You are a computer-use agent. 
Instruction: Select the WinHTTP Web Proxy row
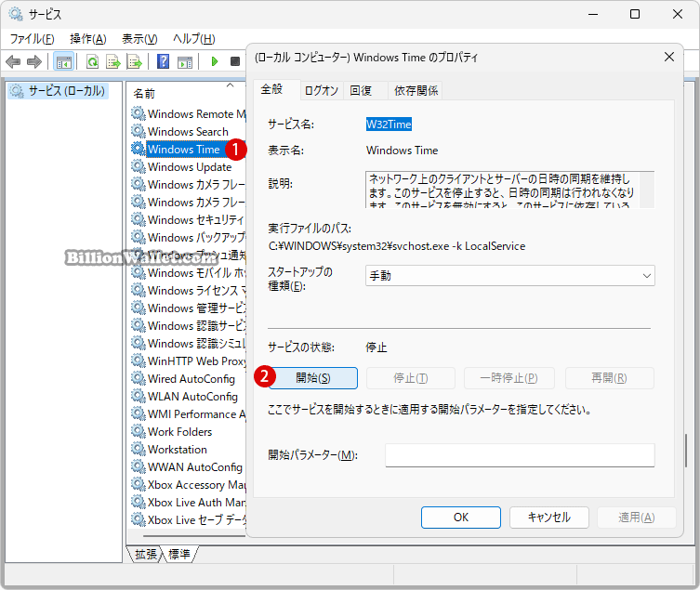188,361
